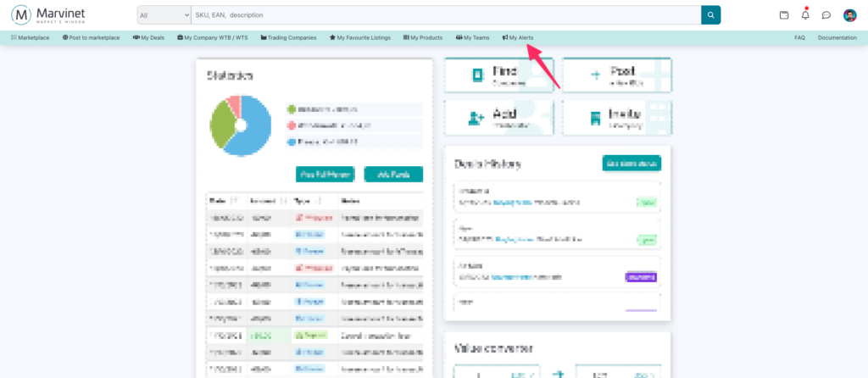
Task: Go to Post to marketplace
Action: 91,38
